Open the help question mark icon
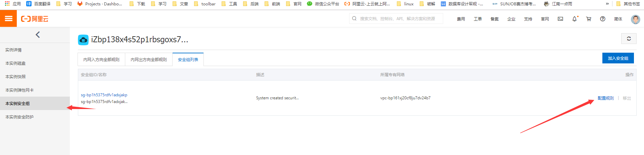Screen dimensions: 644x155 click(x=603, y=19)
